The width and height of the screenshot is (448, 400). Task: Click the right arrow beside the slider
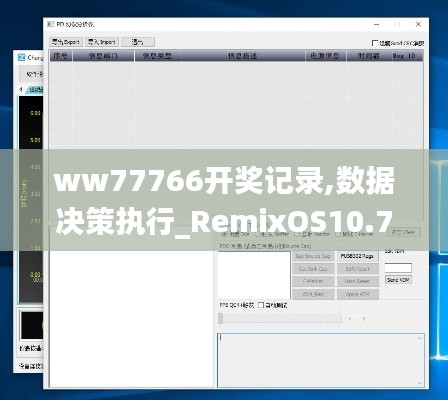[x=364, y=319]
